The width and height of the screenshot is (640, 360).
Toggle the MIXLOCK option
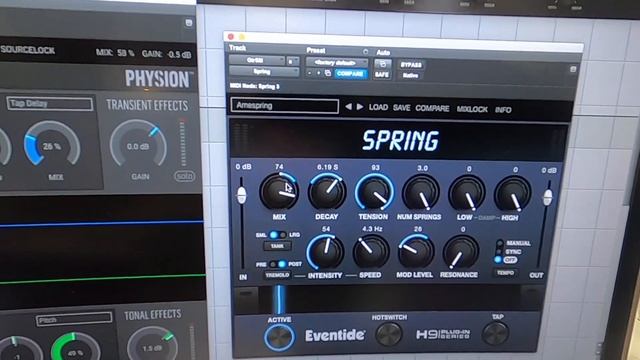click(x=472, y=109)
